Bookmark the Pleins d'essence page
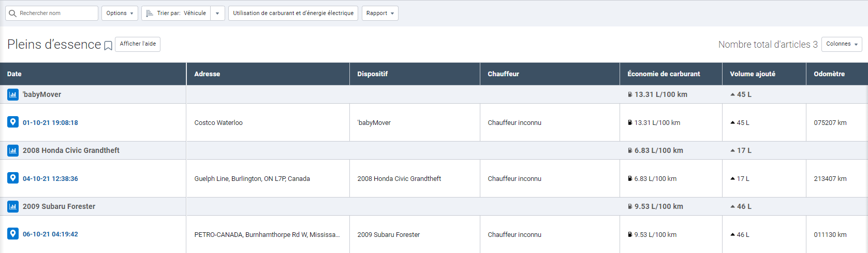 tap(108, 46)
